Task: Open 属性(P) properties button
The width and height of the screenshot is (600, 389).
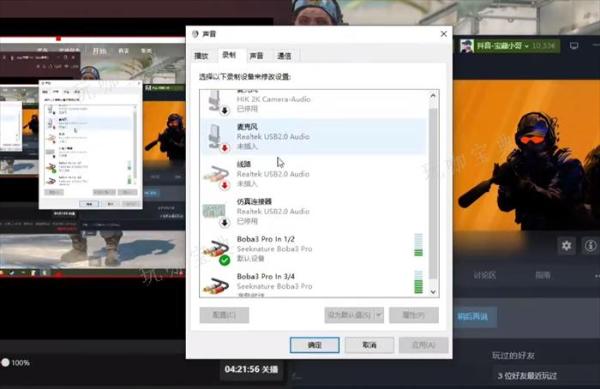Action: pos(414,315)
